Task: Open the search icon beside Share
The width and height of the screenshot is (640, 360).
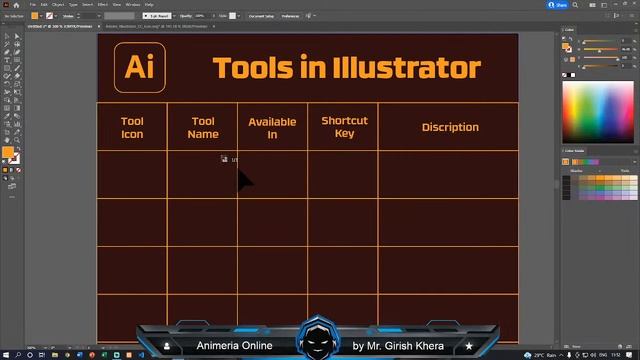Action: click(x=575, y=5)
